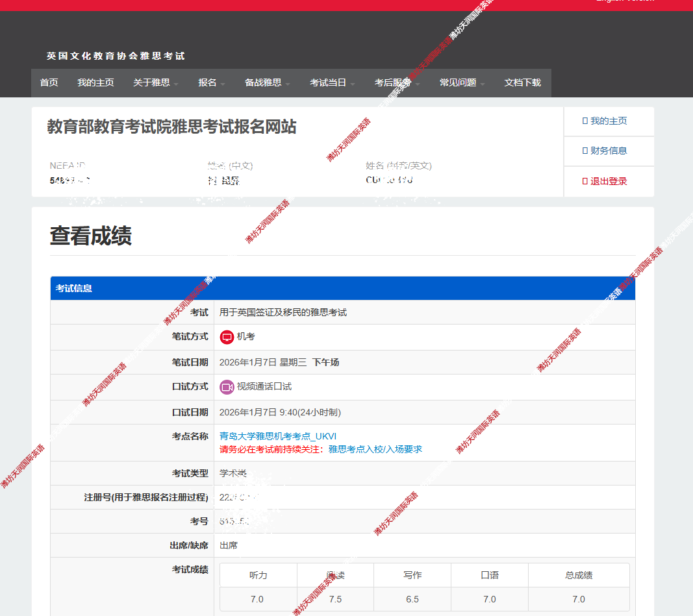Click the purple video camera icon beside 视频通话口试
Image resolution: width=693 pixels, height=616 pixels.
coord(227,387)
